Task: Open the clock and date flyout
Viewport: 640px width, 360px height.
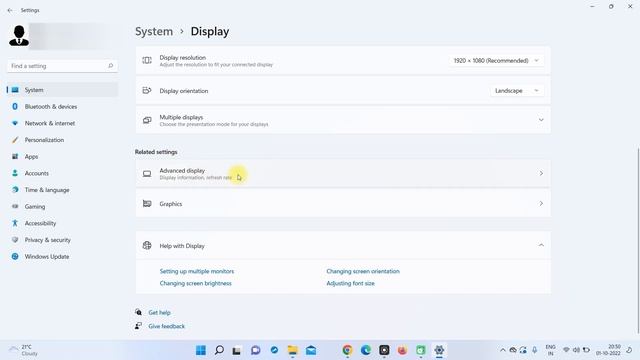Action: click(x=608, y=350)
